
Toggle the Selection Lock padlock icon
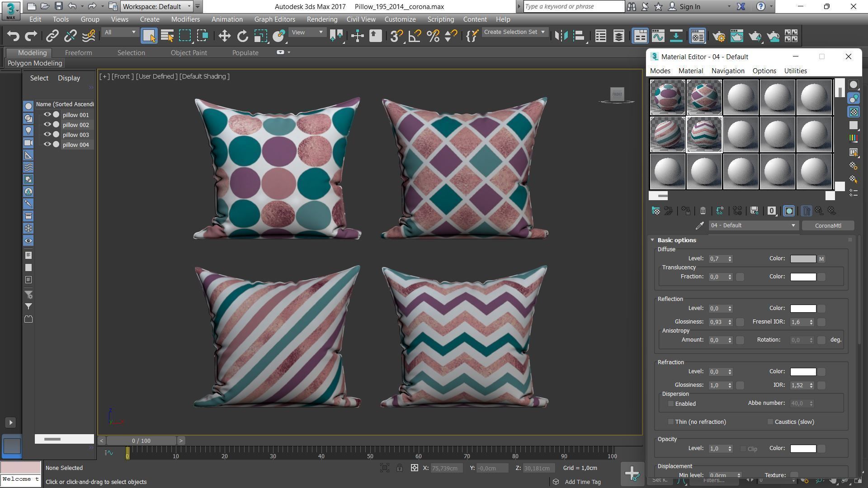[400, 468]
